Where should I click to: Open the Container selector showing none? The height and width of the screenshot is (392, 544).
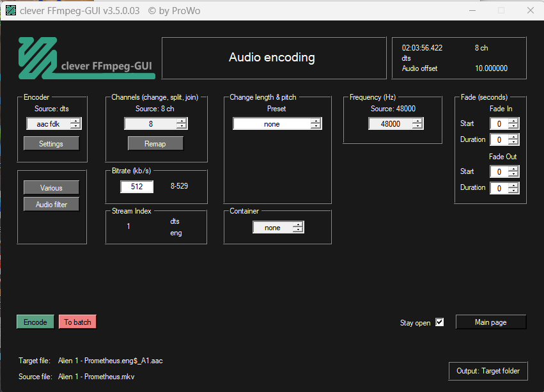tap(278, 228)
